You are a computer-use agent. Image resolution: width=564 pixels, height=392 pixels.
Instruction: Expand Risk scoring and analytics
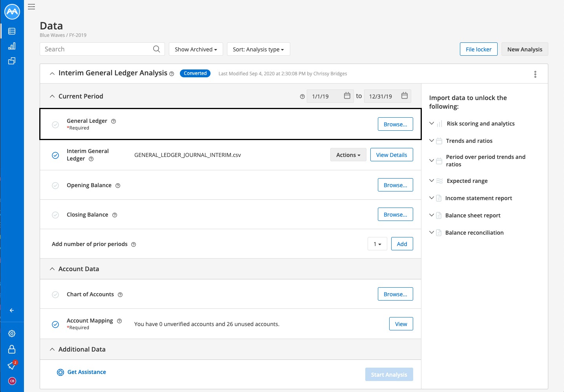coord(432,123)
